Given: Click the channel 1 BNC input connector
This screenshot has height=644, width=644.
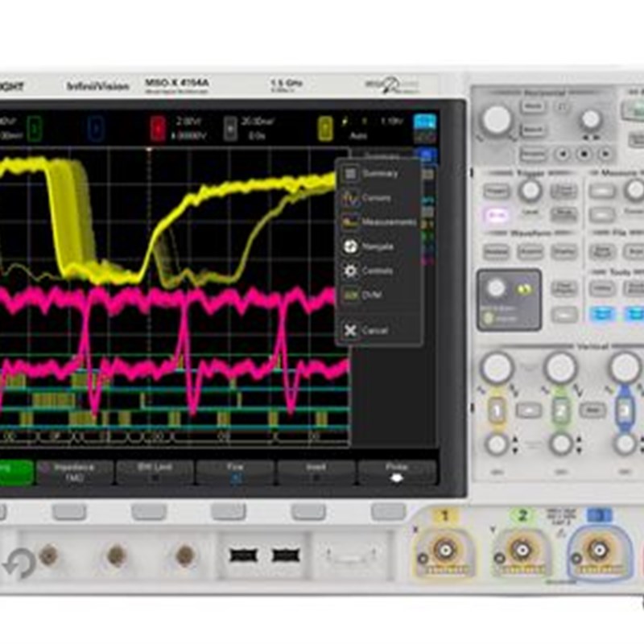Looking at the screenshot, I should (x=445, y=550).
